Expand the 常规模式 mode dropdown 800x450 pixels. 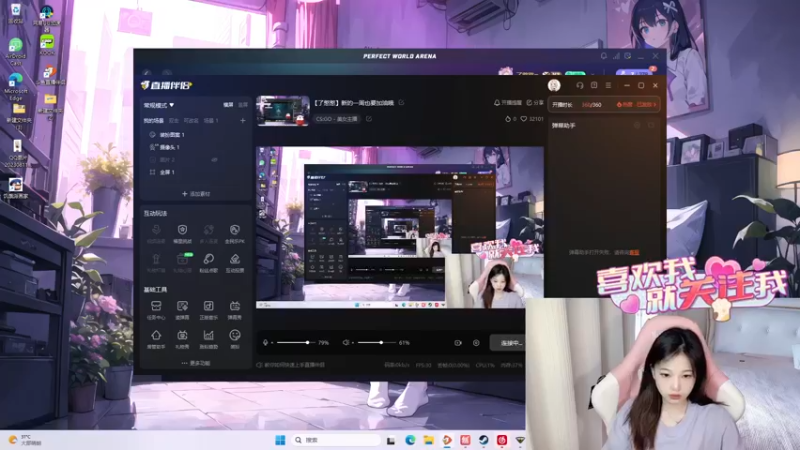coord(159,105)
